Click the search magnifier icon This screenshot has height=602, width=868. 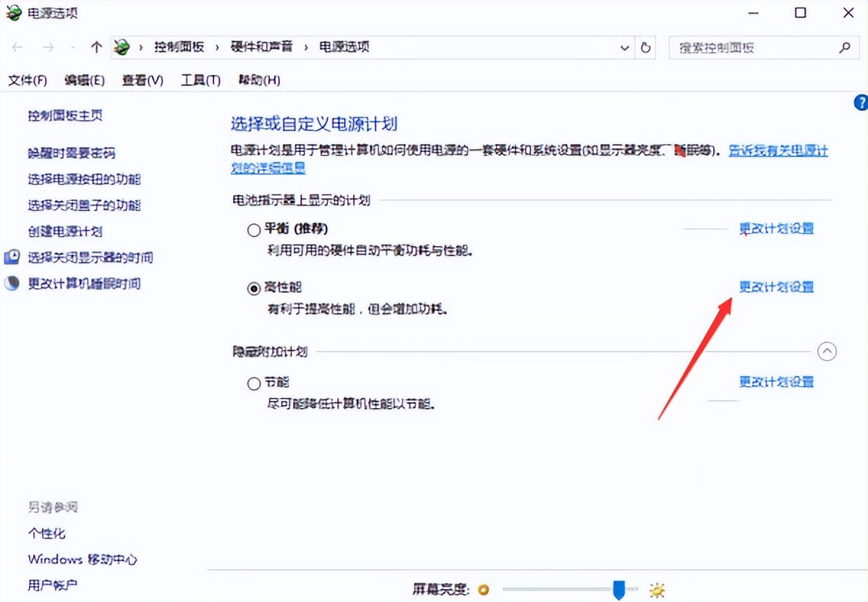point(845,47)
